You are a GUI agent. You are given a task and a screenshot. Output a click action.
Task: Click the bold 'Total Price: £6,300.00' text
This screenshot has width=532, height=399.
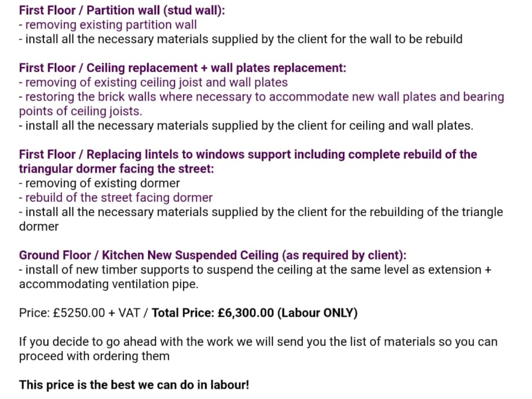213,313
